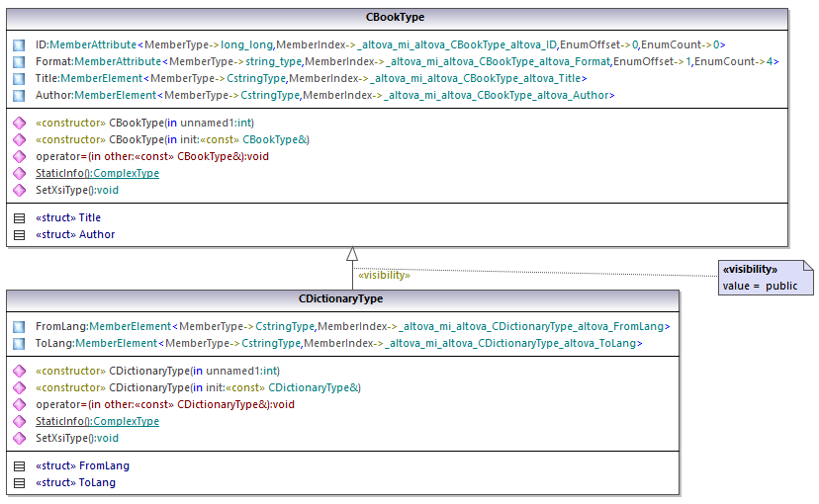Select the ToLang MemberElement attribute row
The image size is (819, 504).
click(x=338, y=343)
